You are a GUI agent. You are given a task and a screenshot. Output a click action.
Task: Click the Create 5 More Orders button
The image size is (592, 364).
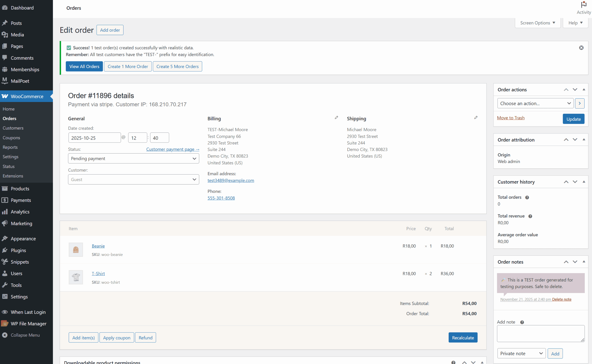coord(177,66)
